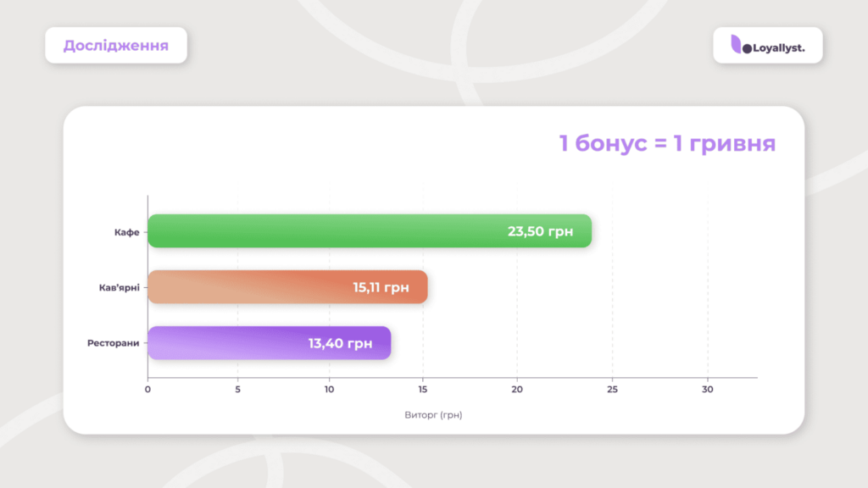Click the Loyallyst brand name text
Screen dimensions: 868x488
(x=775, y=49)
